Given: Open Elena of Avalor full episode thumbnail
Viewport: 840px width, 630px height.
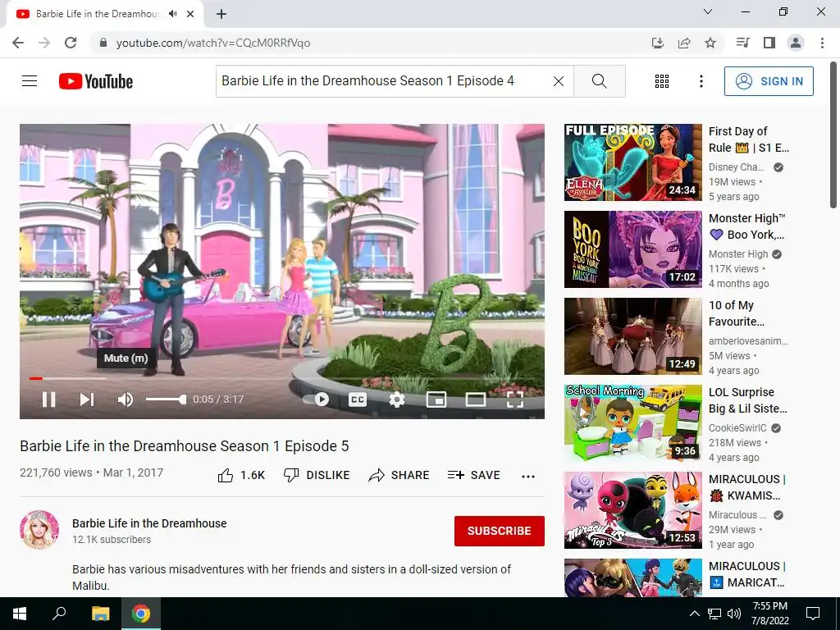Looking at the screenshot, I should pyautogui.click(x=632, y=162).
